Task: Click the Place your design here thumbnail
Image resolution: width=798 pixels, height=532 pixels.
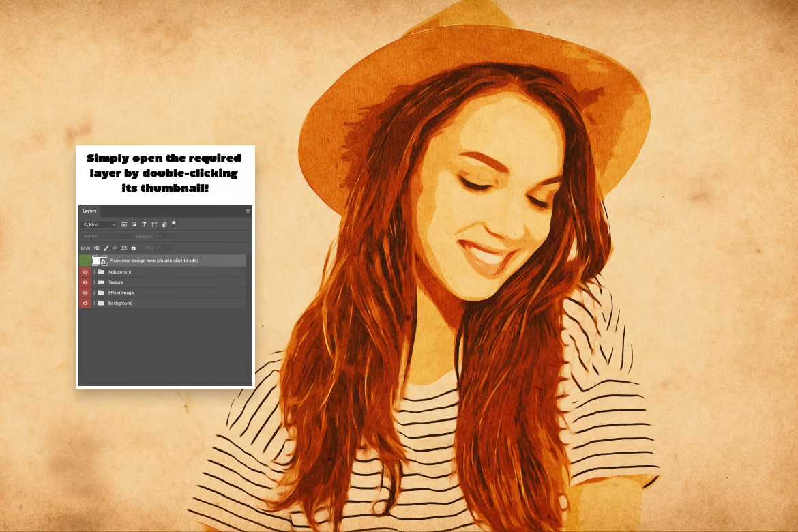Action: 100,260
